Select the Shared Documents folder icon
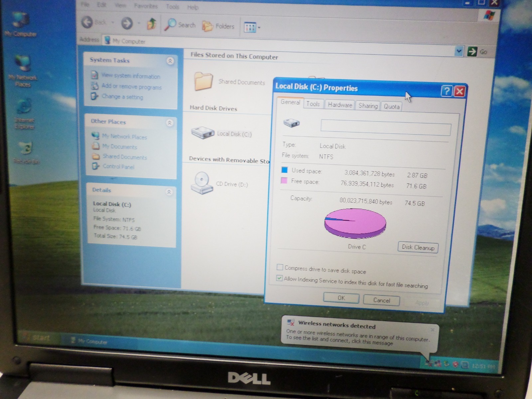 203,81
